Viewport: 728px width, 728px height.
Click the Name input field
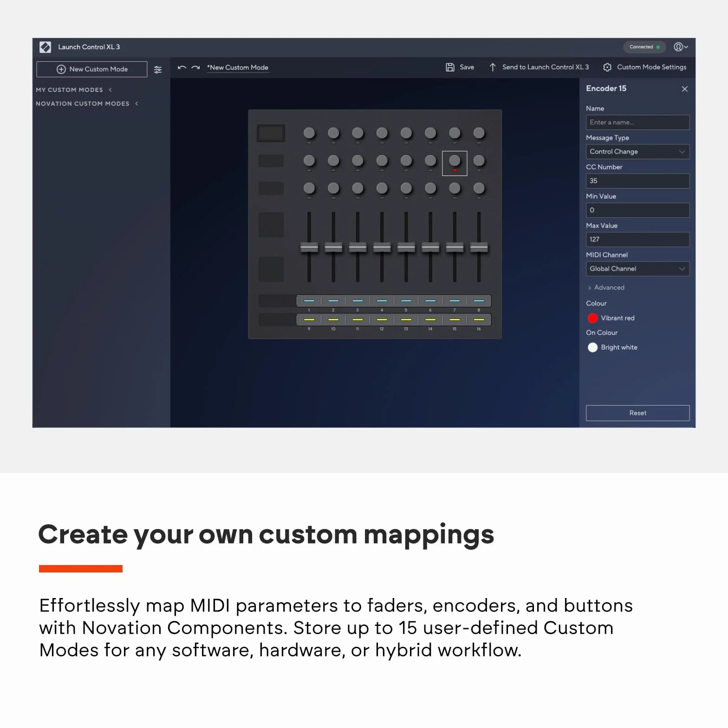[x=637, y=123]
